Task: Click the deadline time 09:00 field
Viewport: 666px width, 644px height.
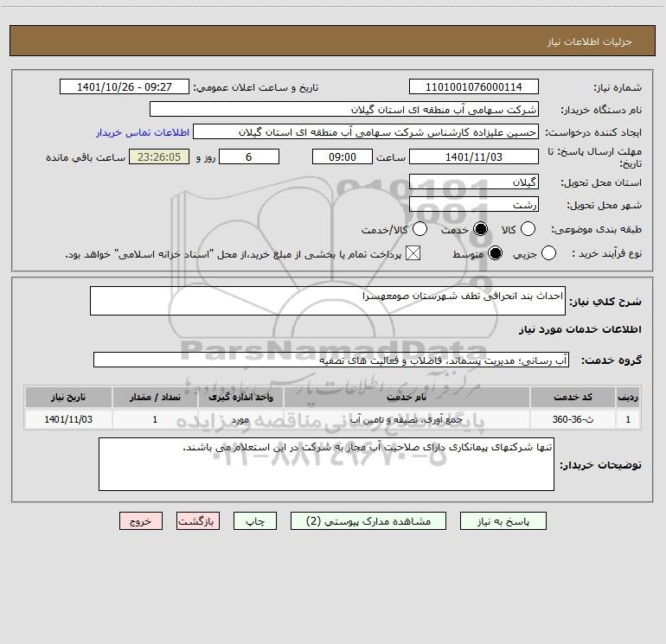Action: [343, 156]
